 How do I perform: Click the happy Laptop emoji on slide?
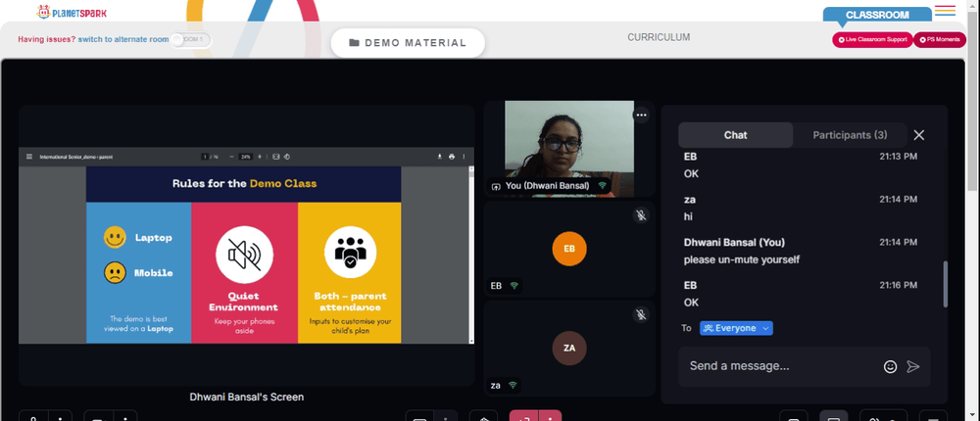click(x=115, y=237)
